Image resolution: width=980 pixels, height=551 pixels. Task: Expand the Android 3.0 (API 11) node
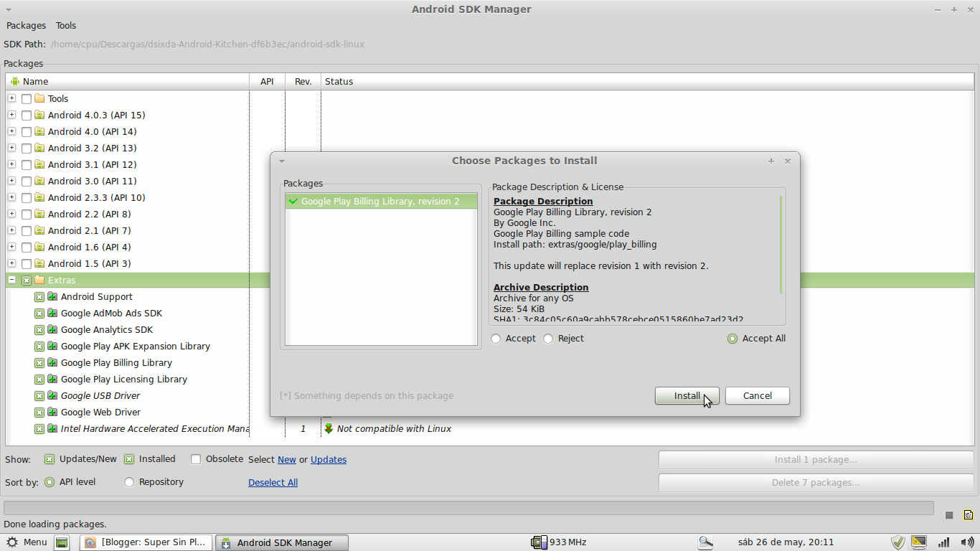point(12,181)
